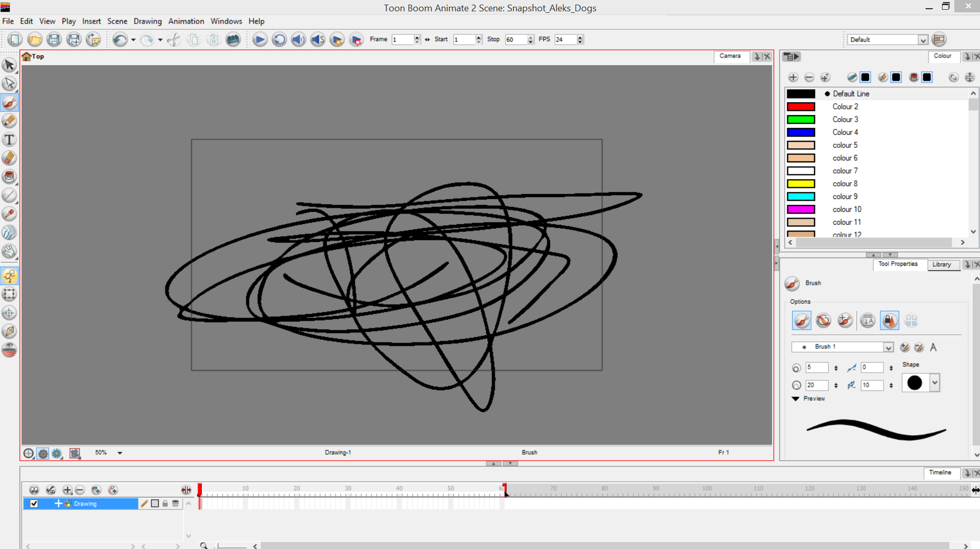
Task: Add a new colour with plus icon
Action: (x=793, y=77)
